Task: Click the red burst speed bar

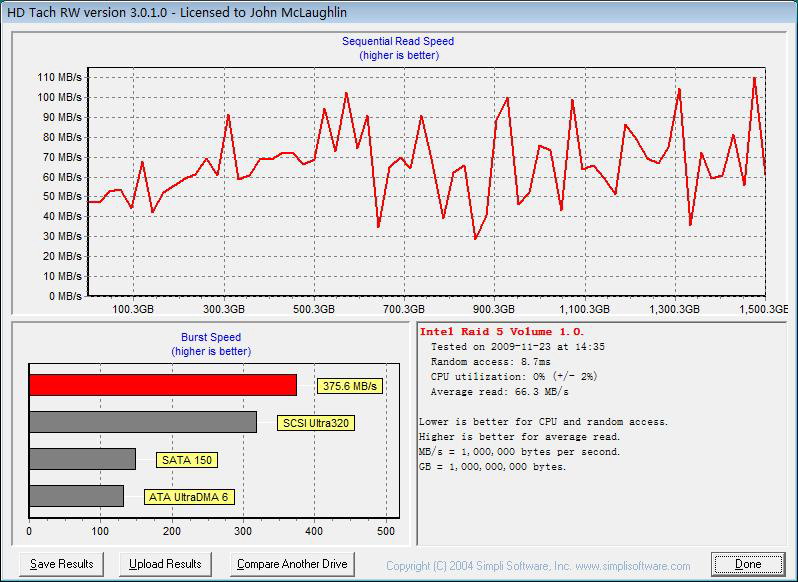Action: coord(162,385)
